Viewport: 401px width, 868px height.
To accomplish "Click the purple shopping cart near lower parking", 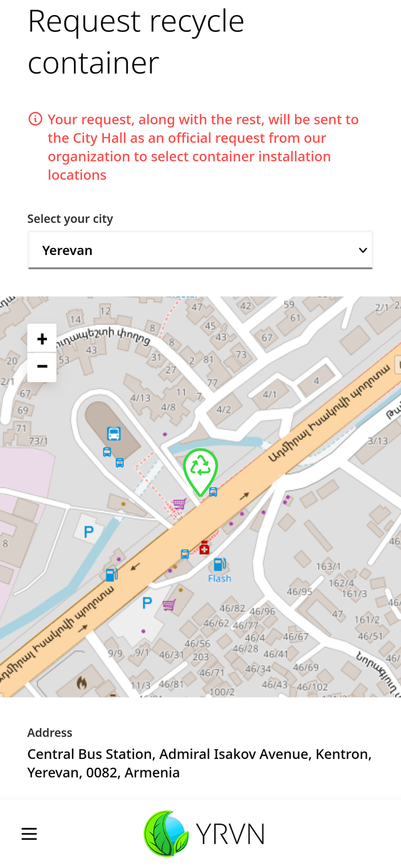I will (x=169, y=604).
